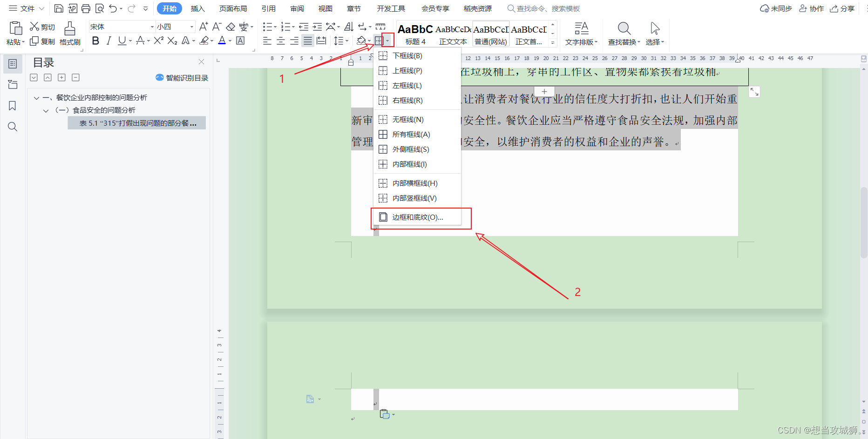
Task: Open the text highlight color picker
Action: 204,41
